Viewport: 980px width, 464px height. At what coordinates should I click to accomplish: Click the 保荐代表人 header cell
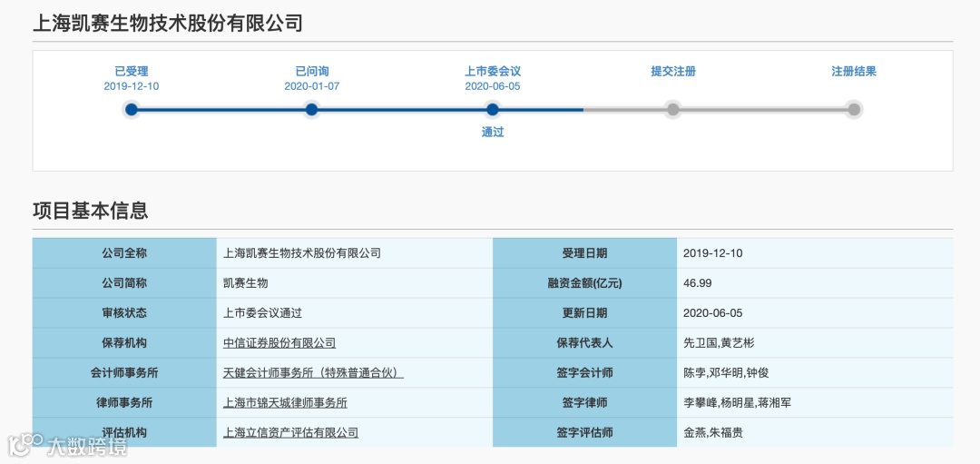(584, 343)
